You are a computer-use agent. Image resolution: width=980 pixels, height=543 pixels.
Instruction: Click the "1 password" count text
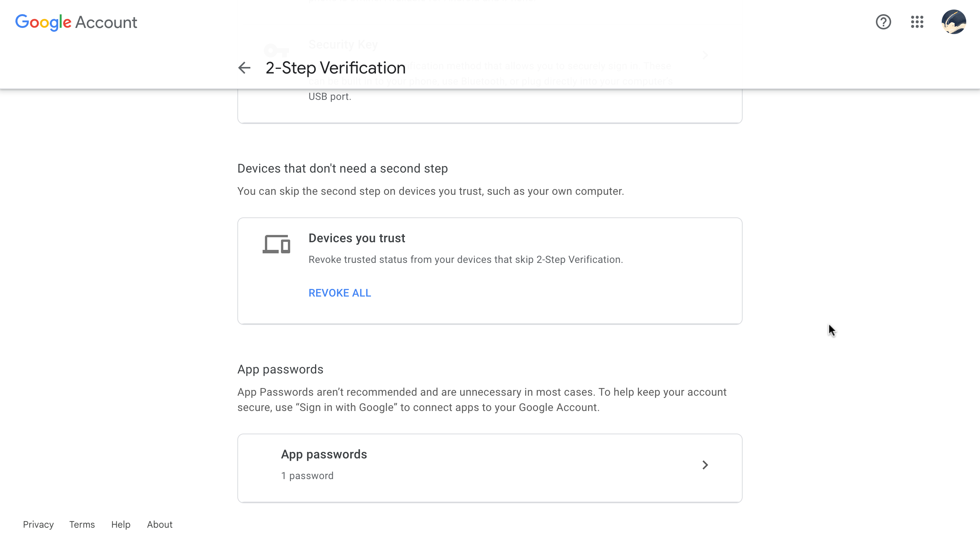click(307, 476)
